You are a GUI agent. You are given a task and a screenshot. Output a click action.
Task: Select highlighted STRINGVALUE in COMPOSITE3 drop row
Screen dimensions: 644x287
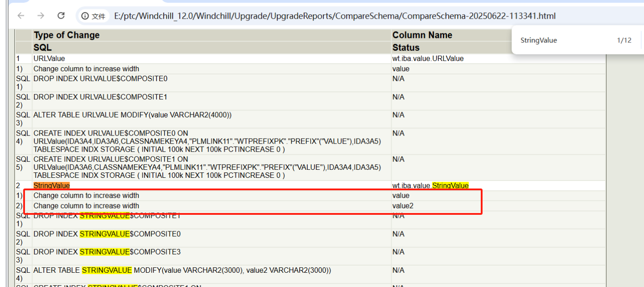click(106, 252)
